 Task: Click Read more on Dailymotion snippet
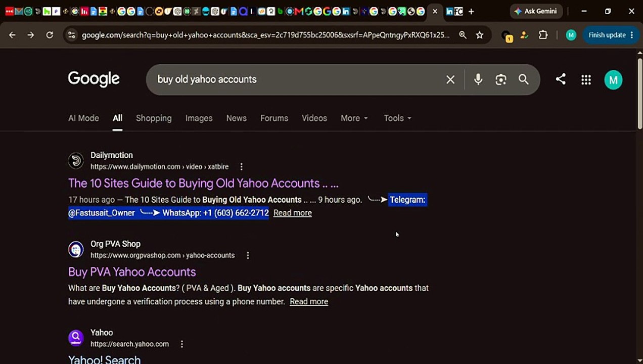point(292,213)
